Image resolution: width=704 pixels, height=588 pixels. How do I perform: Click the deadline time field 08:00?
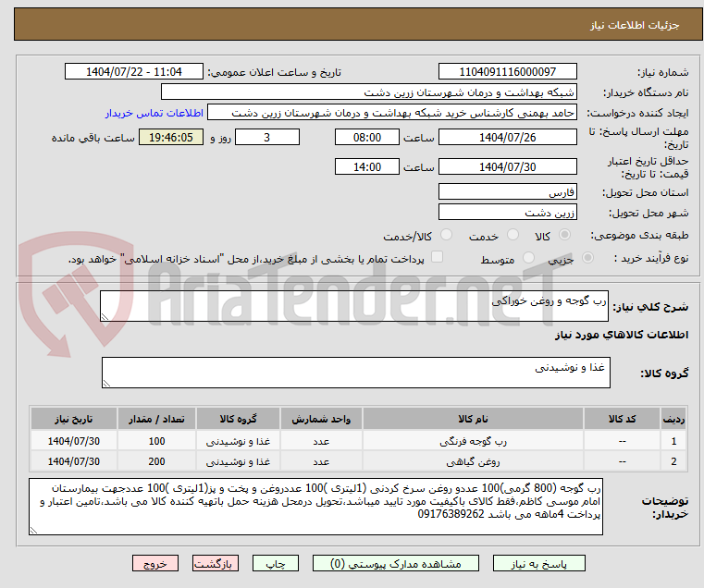[x=367, y=138]
